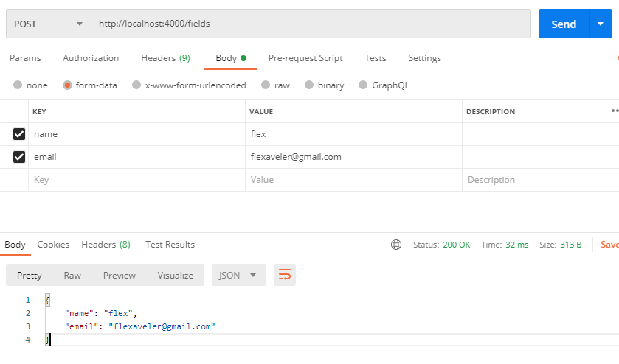Viewport: 619px width, 364px height.
Task: Click the wrap lines icon in response toolbar
Action: (x=285, y=275)
